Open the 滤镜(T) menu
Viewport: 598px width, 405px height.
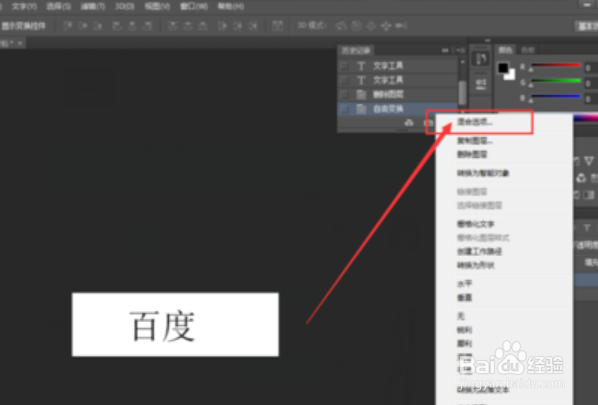(x=93, y=6)
